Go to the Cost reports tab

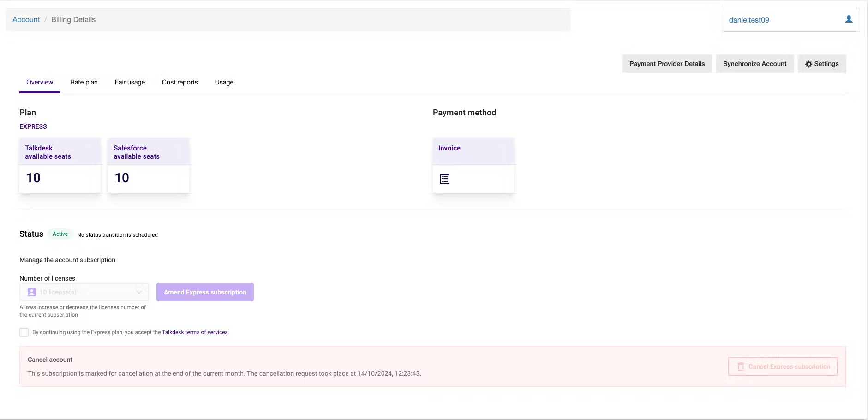[x=180, y=82]
